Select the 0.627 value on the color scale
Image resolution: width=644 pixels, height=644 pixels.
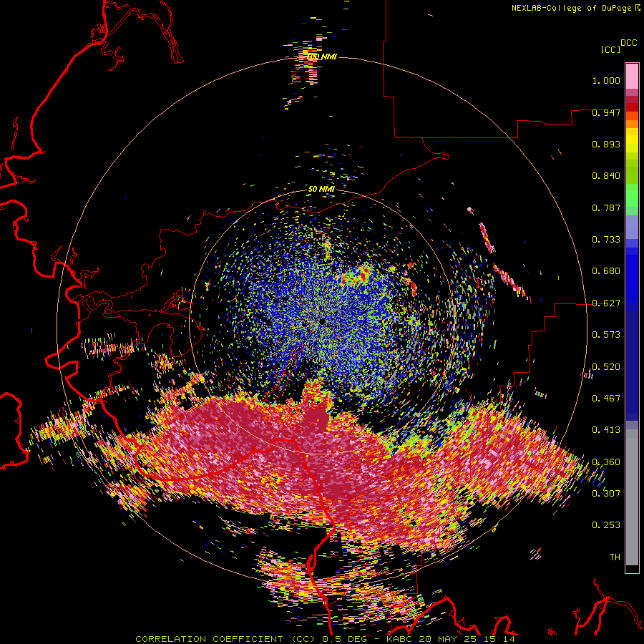(x=606, y=303)
